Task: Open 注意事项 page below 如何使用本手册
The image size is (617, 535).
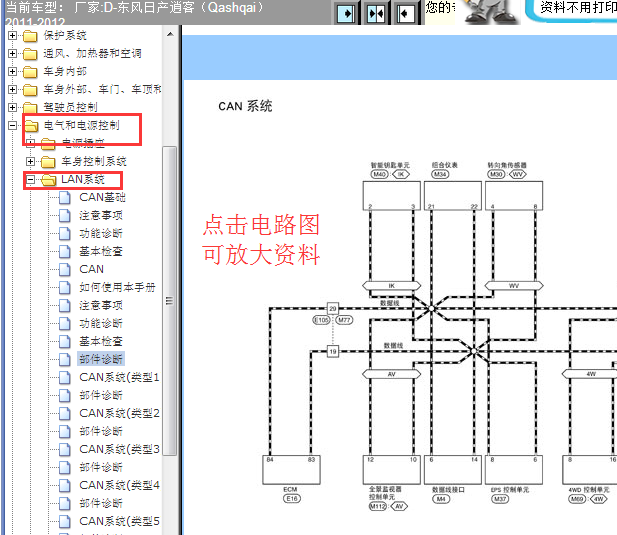Action: coord(101,305)
